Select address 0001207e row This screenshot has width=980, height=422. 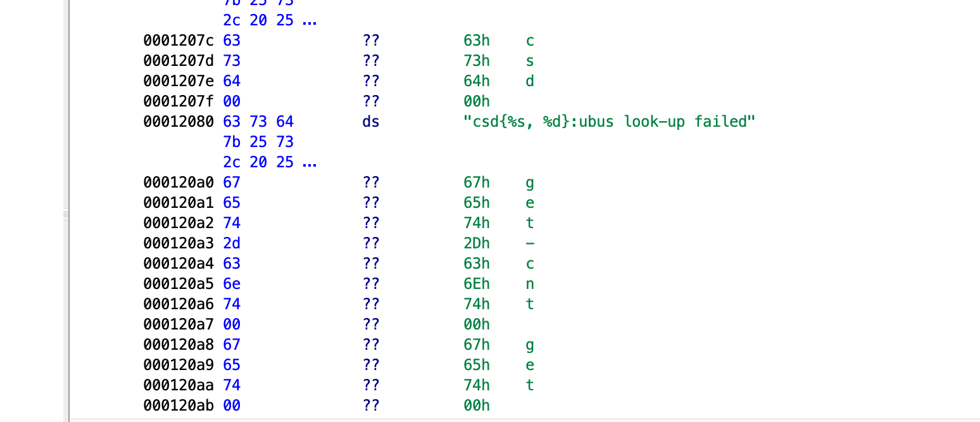[x=179, y=81]
